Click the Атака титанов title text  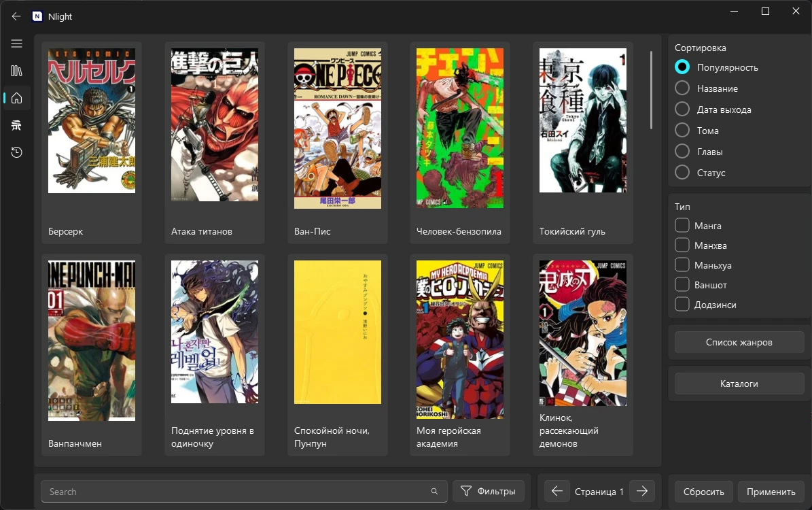tap(201, 231)
